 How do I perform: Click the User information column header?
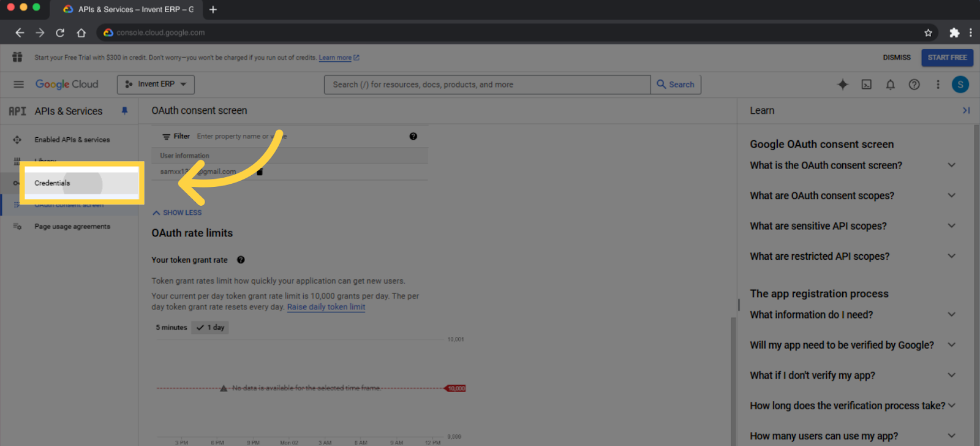184,156
